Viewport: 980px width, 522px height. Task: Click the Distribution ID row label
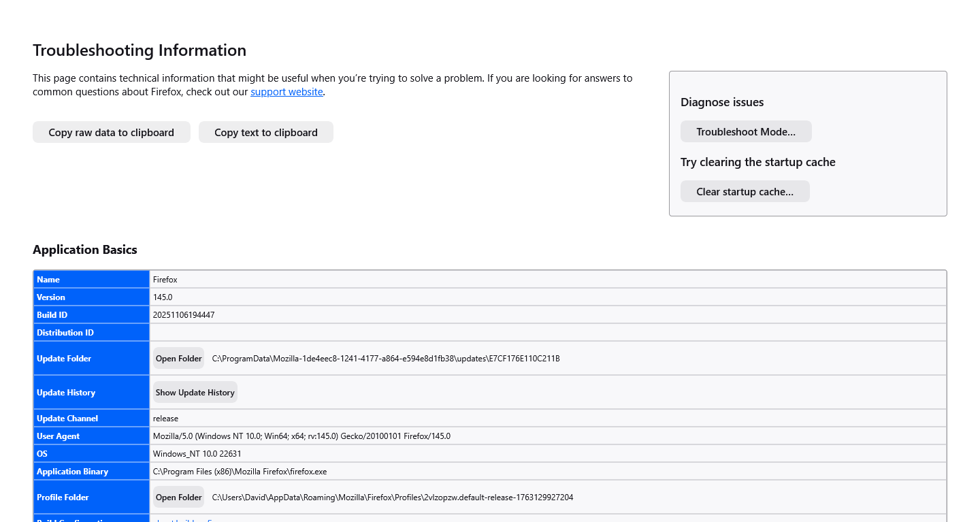tap(65, 333)
